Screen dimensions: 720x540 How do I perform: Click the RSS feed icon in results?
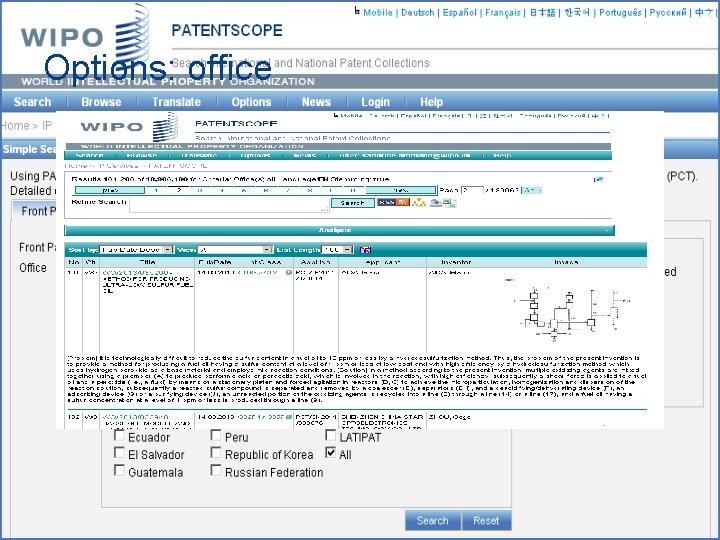[393, 202]
